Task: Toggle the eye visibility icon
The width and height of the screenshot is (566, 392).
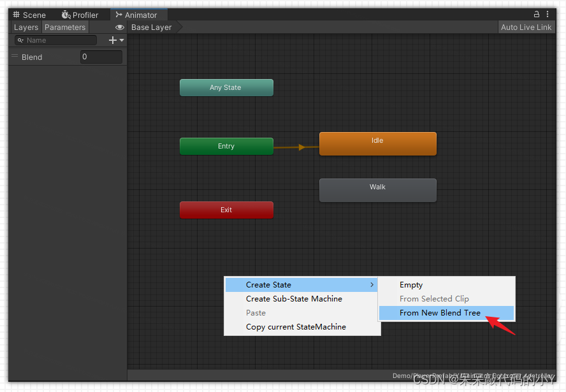Action: click(x=119, y=27)
